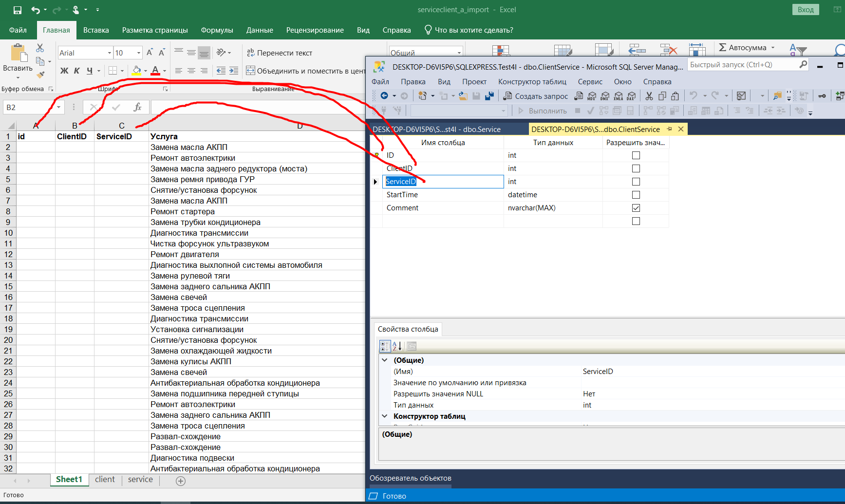
Task: Click the Автосумма button
Action: click(747, 48)
